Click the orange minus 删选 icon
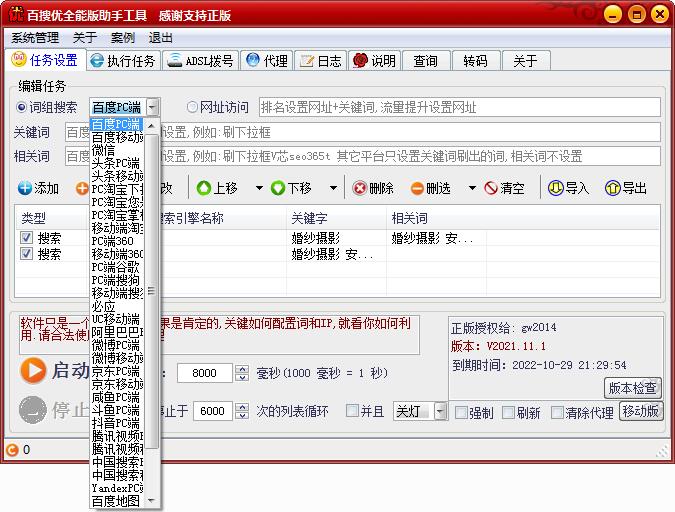The width and height of the screenshot is (675, 512). (417, 189)
